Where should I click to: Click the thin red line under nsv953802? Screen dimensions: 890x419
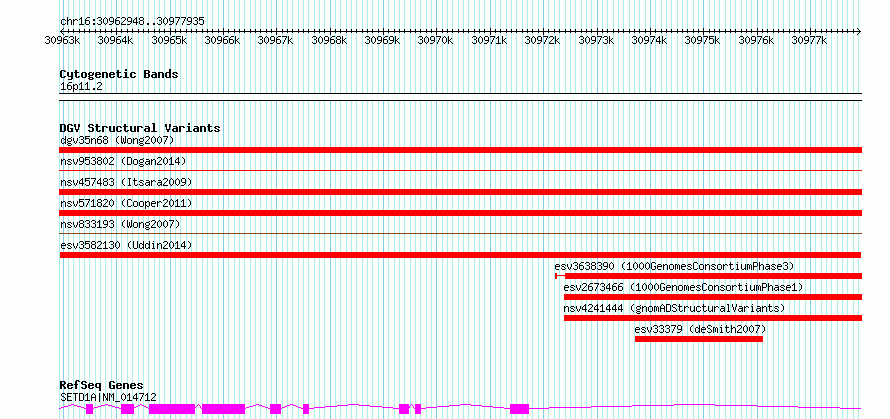click(x=461, y=170)
